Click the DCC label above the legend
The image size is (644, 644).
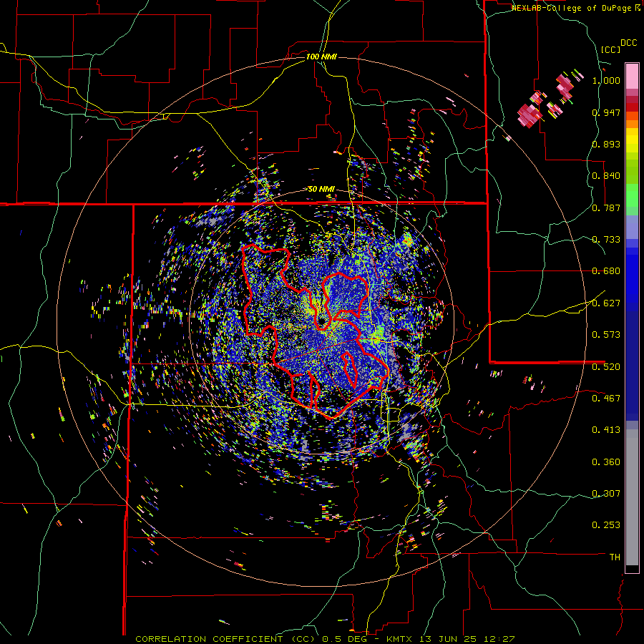(x=628, y=43)
